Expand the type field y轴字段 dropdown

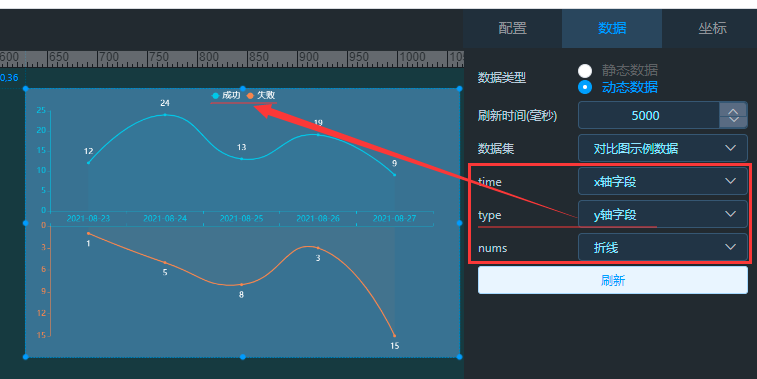click(x=662, y=214)
